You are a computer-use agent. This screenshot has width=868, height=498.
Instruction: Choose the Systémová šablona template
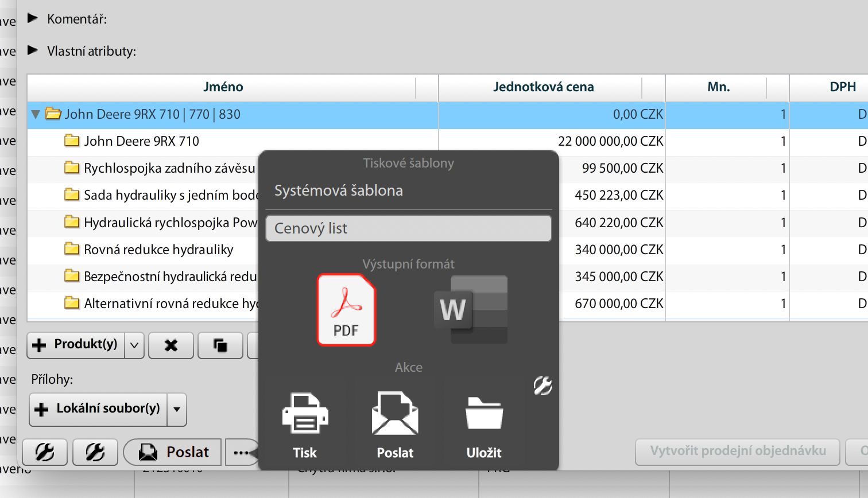[x=409, y=190]
